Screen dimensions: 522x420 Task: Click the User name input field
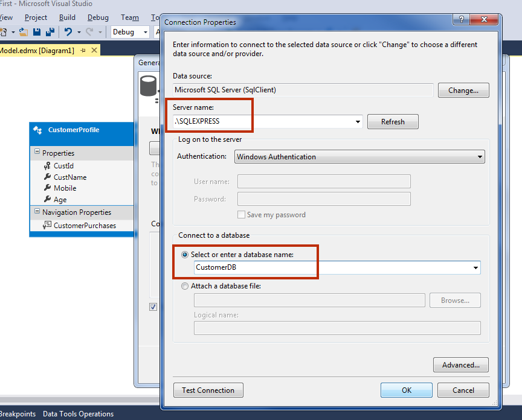(324, 182)
